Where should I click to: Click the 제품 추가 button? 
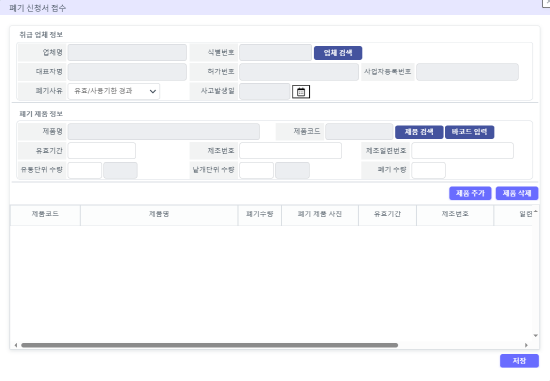coord(470,193)
